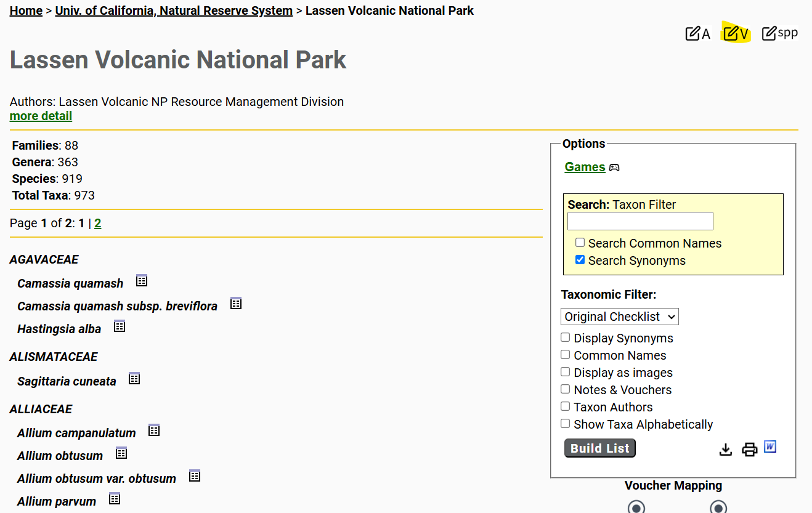Click the Build List button
The height and width of the screenshot is (513, 812).
click(x=600, y=448)
